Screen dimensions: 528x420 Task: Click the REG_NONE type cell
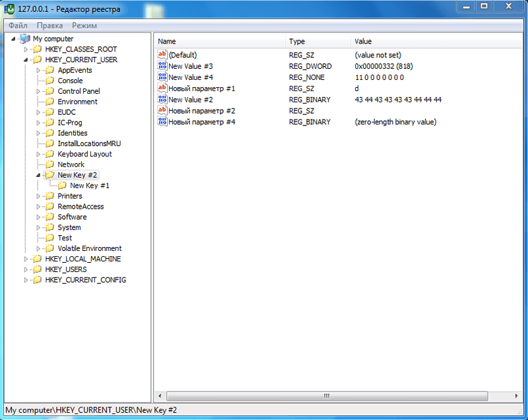(x=307, y=77)
